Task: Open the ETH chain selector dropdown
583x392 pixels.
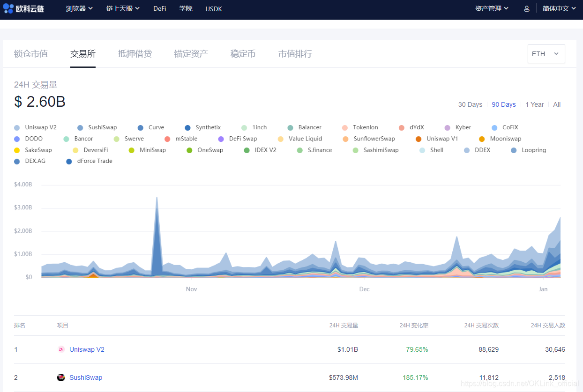Action: pos(546,54)
